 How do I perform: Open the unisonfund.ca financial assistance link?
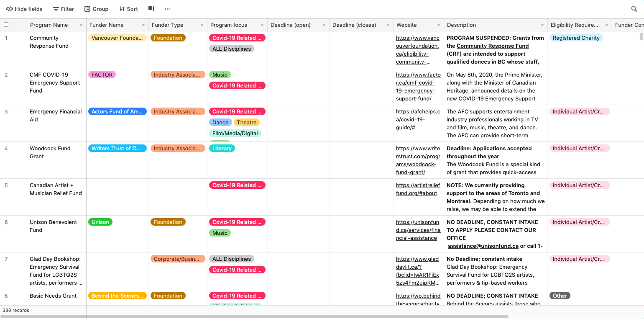417,230
